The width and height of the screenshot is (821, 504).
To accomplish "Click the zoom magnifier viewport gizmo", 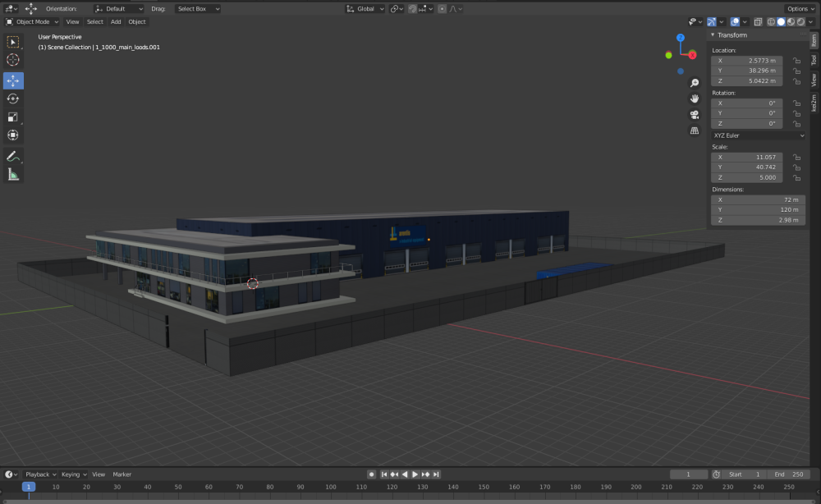I will point(695,83).
